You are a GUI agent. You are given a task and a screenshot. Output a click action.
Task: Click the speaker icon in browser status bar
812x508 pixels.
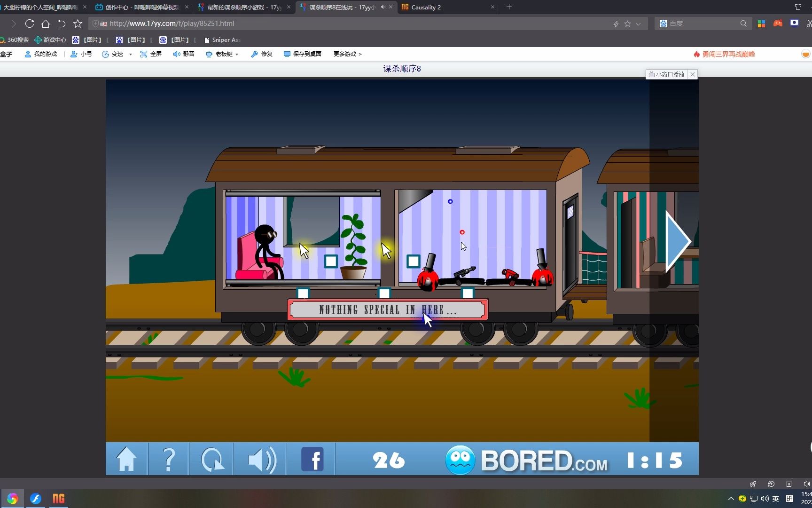pos(807,484)
